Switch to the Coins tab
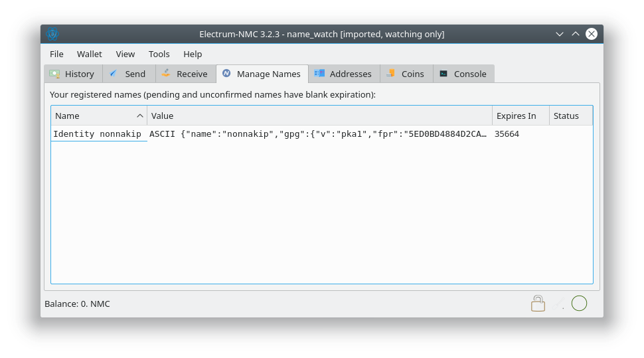This screenshot has height=358, width=644. [x=406, y=74]
